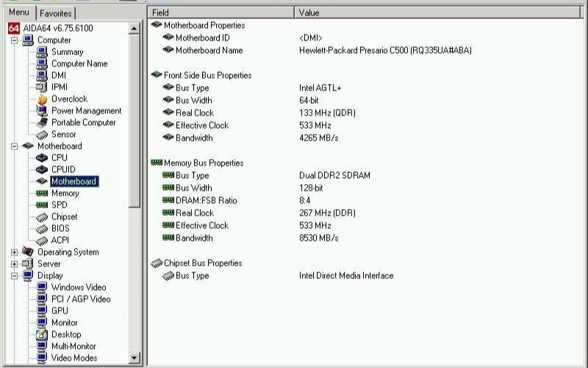Click the Power Management icon
The width and height of the screenshot is (588, 368).
(x=42, y=110)
